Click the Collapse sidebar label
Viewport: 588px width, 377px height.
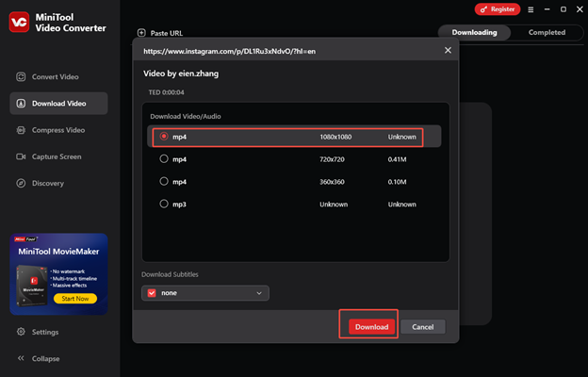[45, 358]
